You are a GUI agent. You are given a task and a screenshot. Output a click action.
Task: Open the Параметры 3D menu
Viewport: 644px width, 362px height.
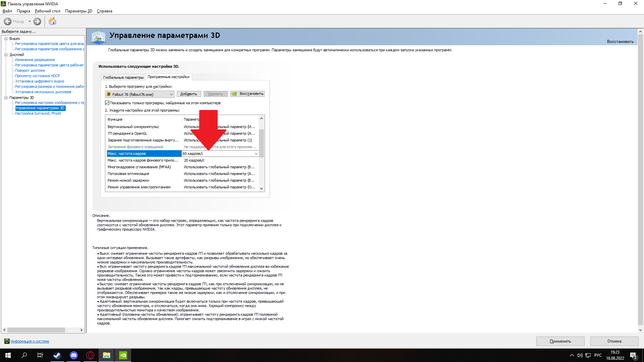pyautogui.click(x=78, y=11)
